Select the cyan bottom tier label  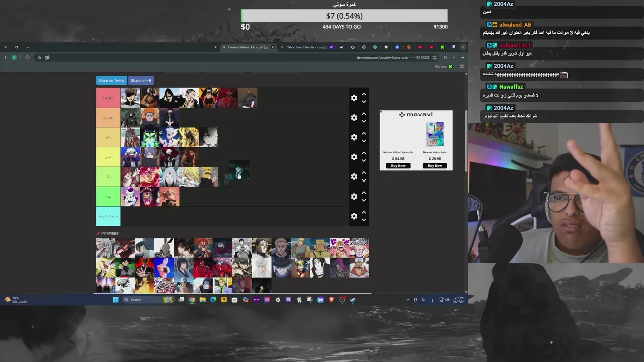[108, 216]
